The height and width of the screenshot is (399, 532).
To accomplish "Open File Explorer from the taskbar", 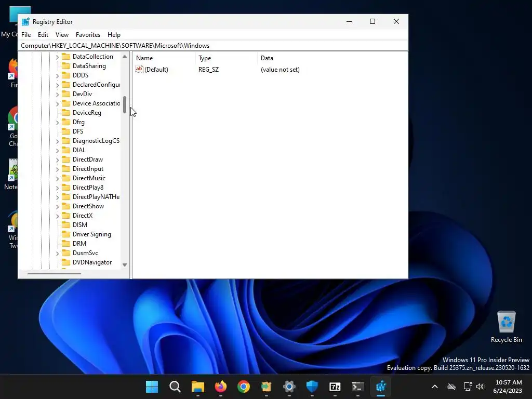I will [198, 387].
